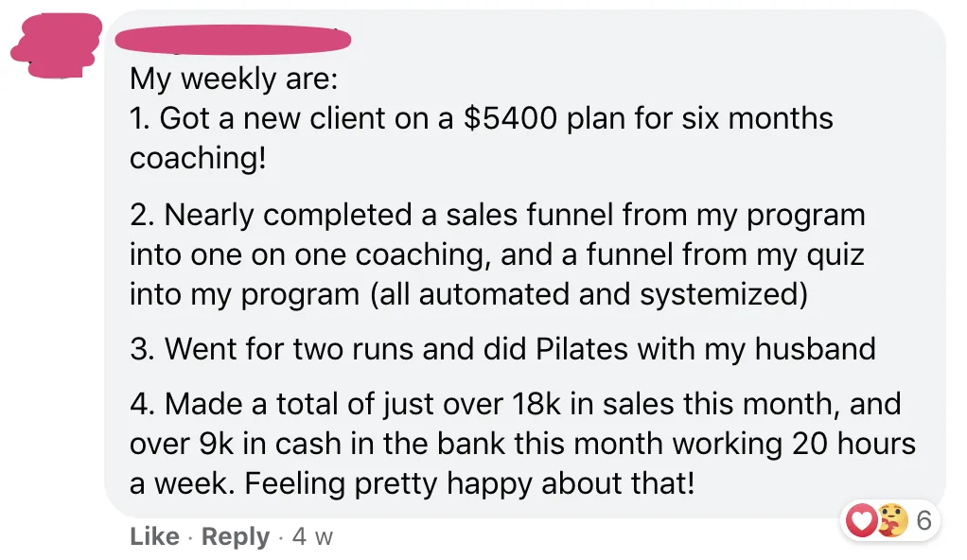Click the "My weekly are:" opening line

pyautogui.click(x=234, y=79)
